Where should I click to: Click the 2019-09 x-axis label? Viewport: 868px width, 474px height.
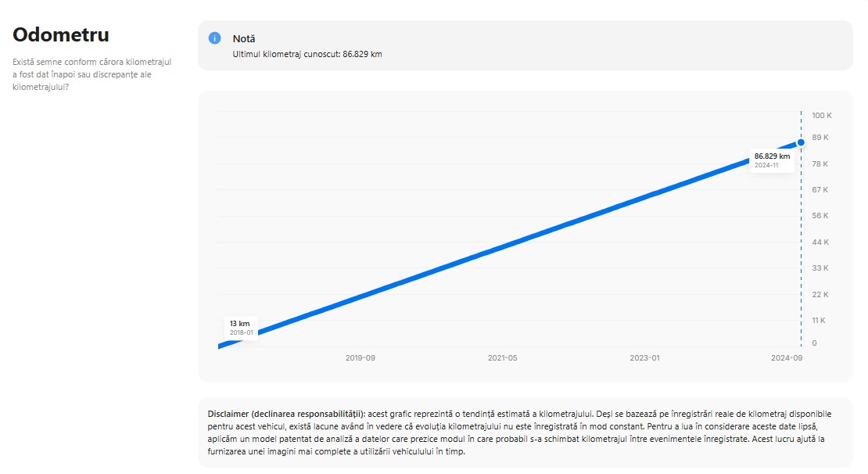(x=360, y=357)
